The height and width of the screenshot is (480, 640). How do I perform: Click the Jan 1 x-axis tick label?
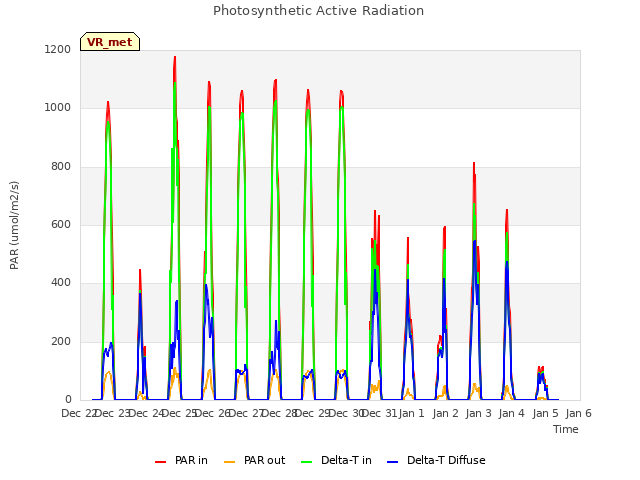(x=411, y=413)
